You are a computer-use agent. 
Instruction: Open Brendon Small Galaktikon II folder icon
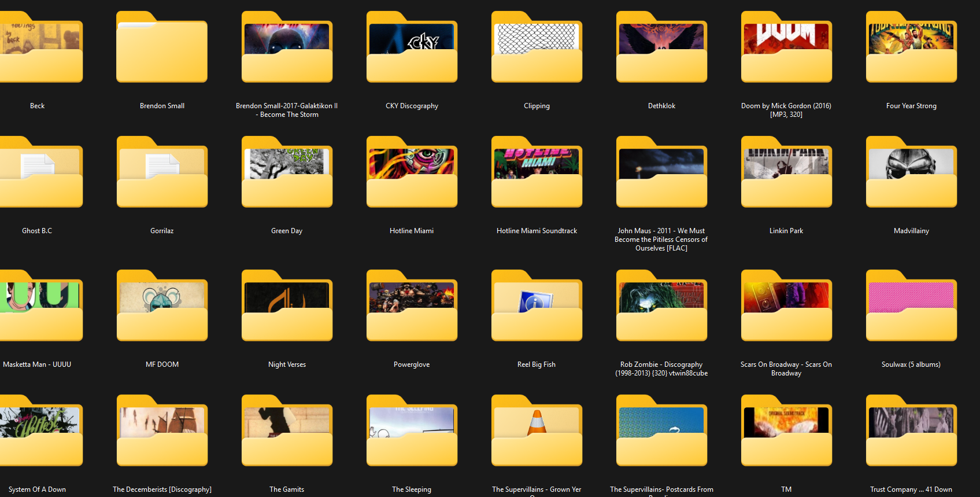[x=287, y=47]
